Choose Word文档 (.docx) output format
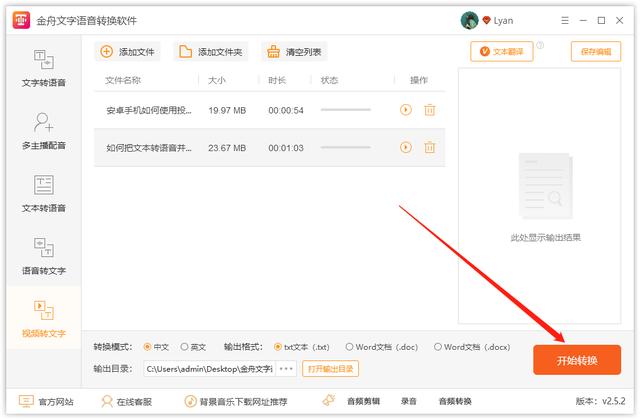 472,347
